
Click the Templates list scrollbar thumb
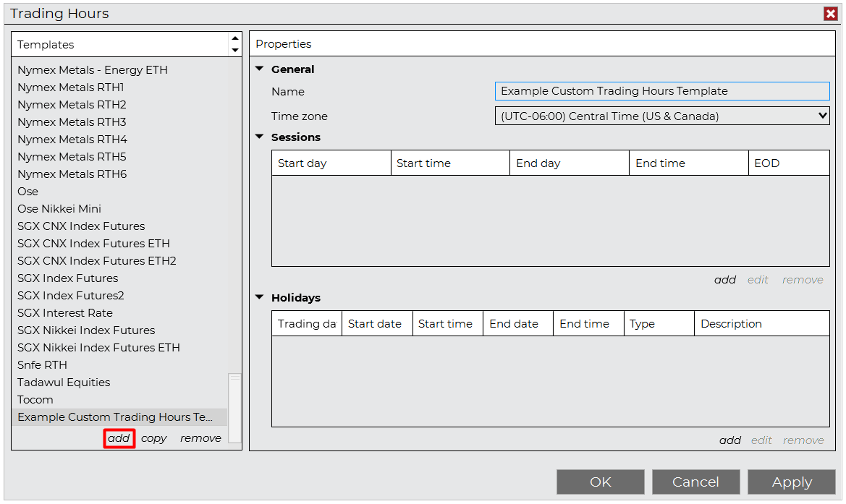pos(234,408)
